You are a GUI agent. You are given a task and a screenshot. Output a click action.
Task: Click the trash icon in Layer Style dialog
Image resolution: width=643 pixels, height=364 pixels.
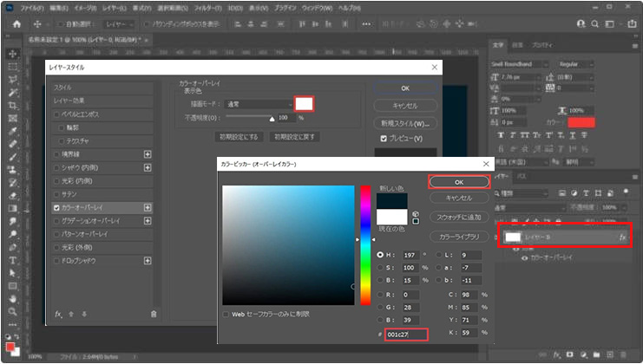tap(154, 314)
